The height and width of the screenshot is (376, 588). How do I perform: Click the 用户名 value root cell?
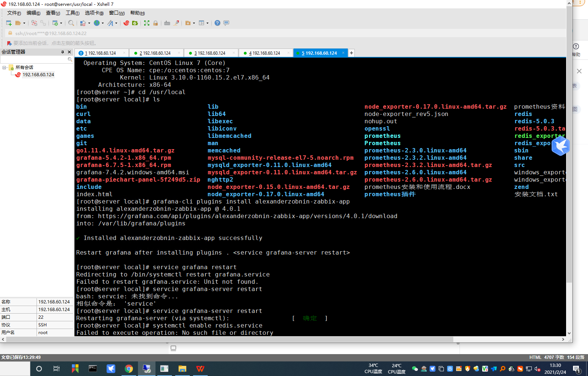(x=55, y=333)
